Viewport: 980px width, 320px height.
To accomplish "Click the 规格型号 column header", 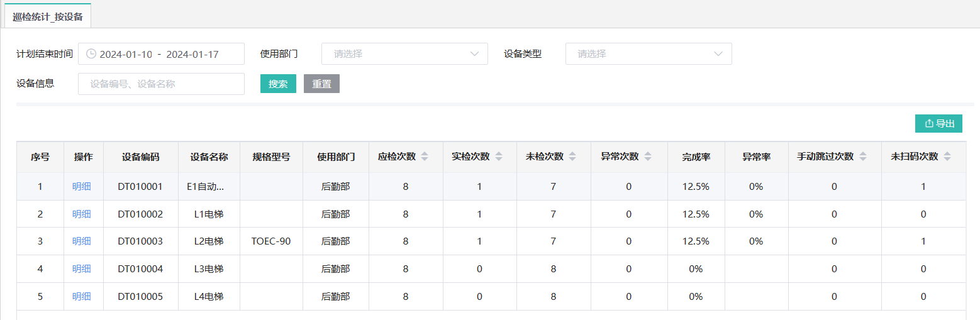I will pyautogui.click(x=271, y=157).
